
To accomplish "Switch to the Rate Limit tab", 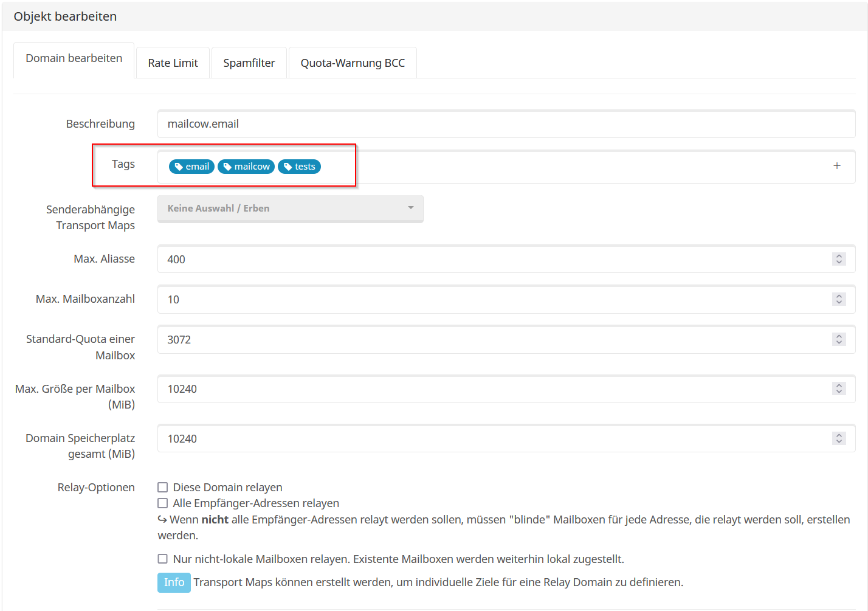I will tap(173, 63).
